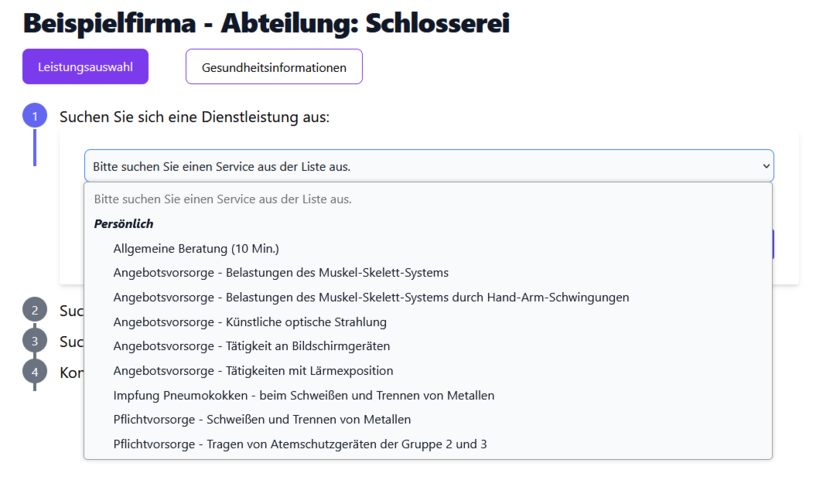The height and width of the screenshot is (490, 823).
Task: Switch to Gesundheitsinformationen tab
Action: 273,67
